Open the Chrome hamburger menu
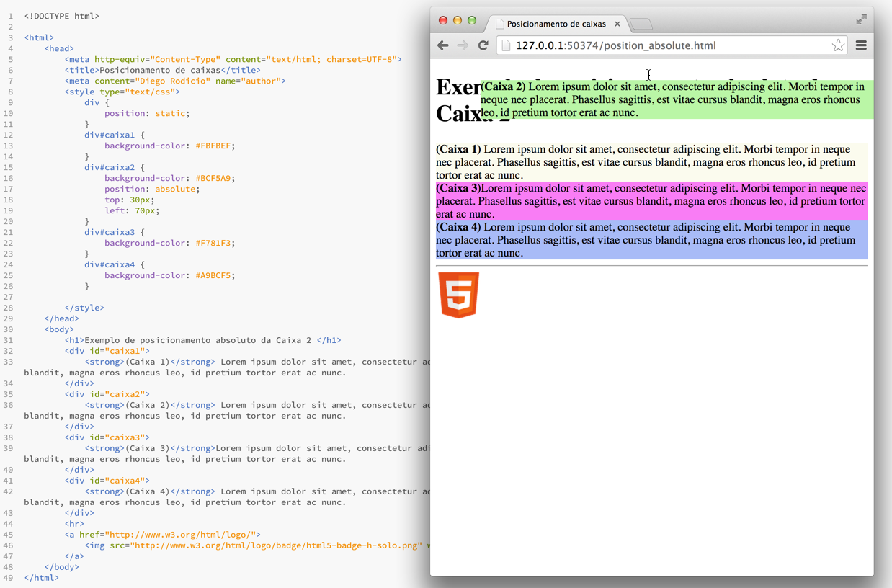This screenshot has width=892, height=588. click(x=861, y=45)
